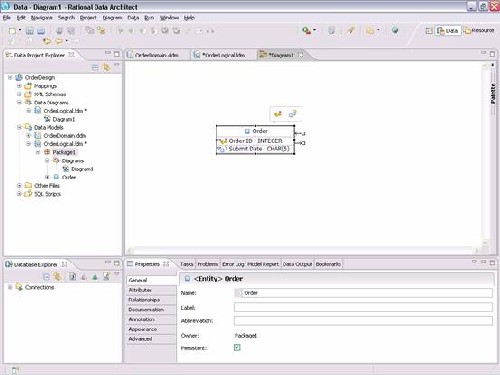Viewport: 500px width, 375px height.
Task: Open the dropdown arrow next to New icon
Action: point(20,30)
